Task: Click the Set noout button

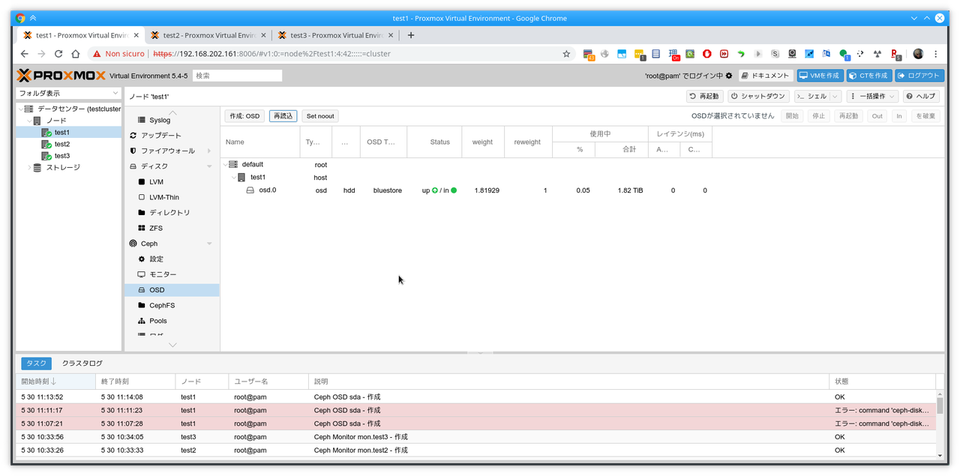Action: (321, 116)
